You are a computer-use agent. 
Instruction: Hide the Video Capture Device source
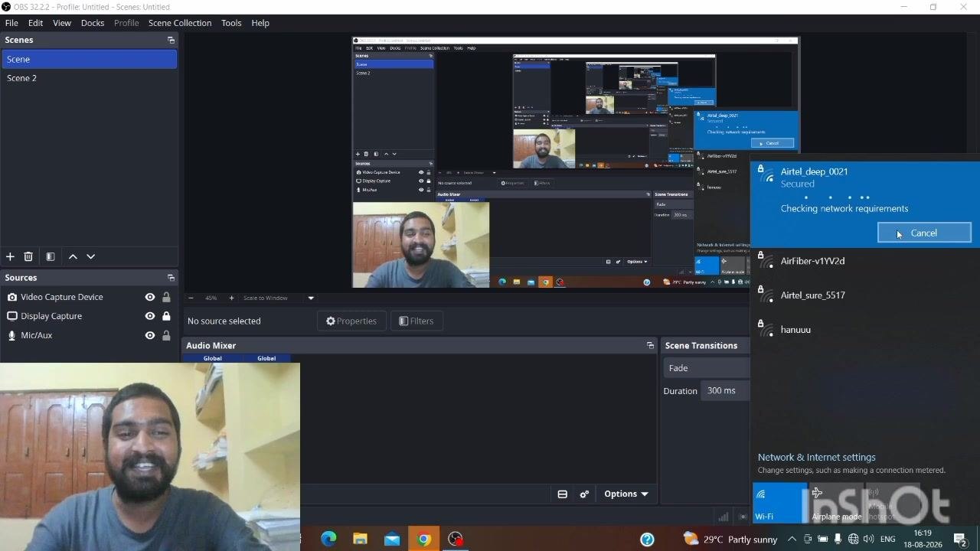coord(150,297)
